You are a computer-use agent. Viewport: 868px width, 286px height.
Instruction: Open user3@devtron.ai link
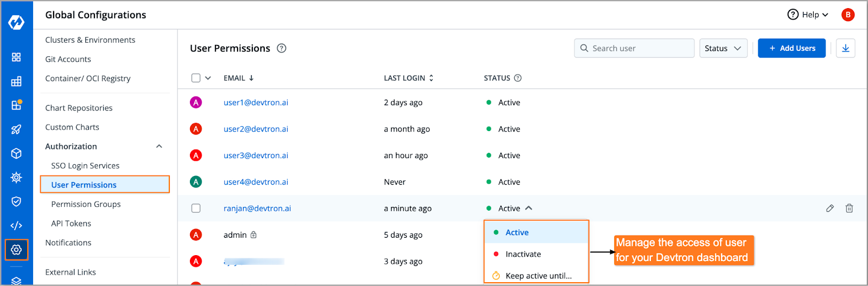pyautogui.click(x=256, y=155)
